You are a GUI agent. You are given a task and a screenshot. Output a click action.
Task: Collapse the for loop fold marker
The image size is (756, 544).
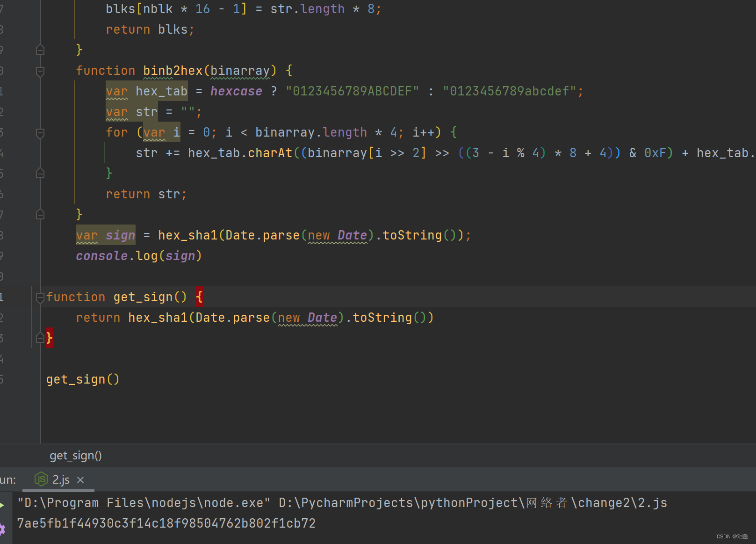[40, 133]
